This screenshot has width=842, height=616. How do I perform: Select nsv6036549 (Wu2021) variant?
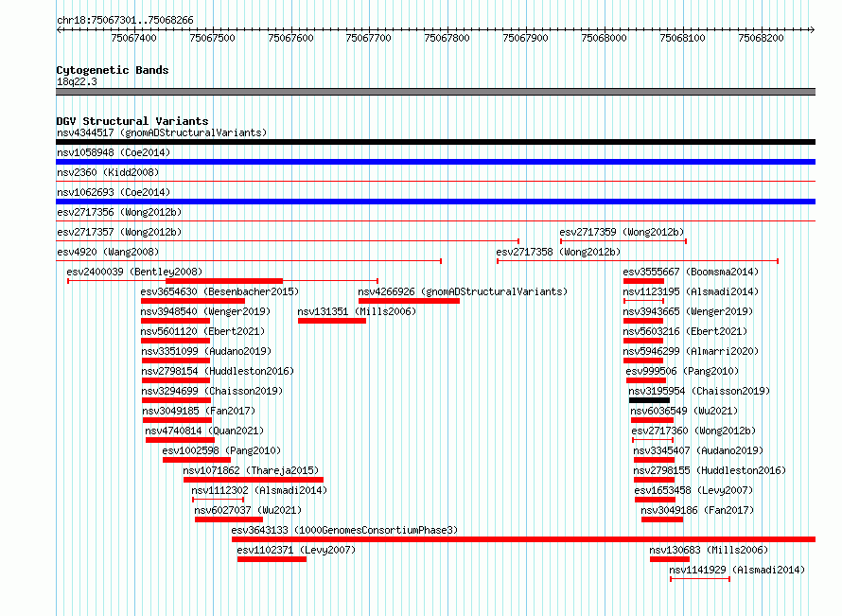click(x=685, y=411)
